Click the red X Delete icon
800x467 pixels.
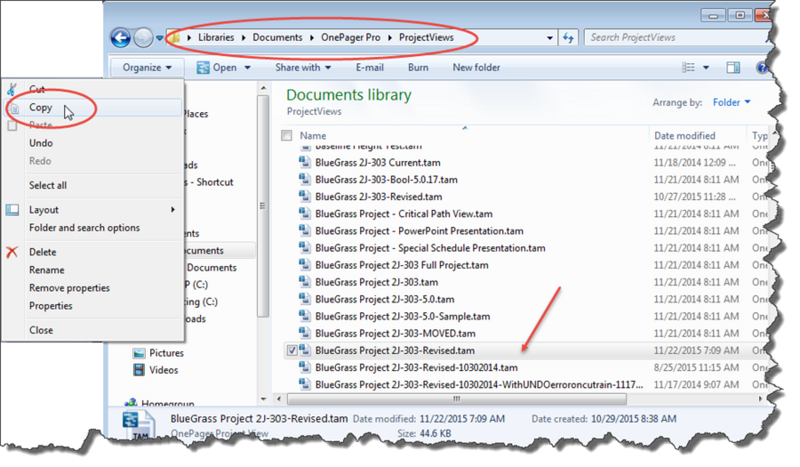(x=12, y=252)
